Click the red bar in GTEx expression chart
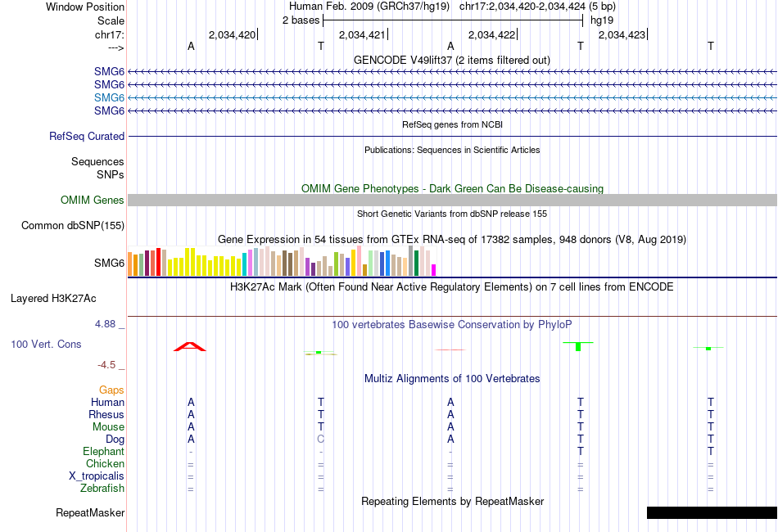Image resolution: width=778 pixels, height=532 pixels. 158,262
